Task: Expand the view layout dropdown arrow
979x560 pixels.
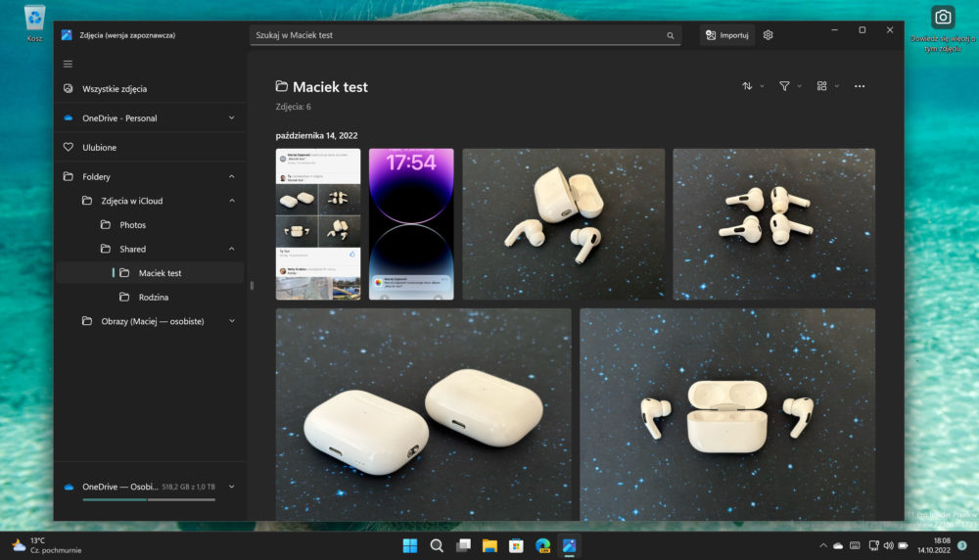Action: [x=837, y=87]
